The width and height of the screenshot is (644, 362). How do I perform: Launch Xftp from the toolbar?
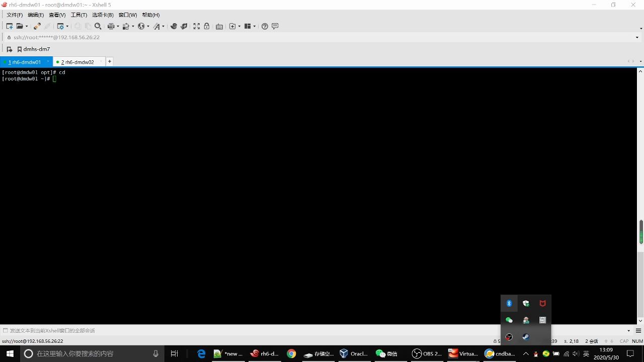(x=174, y=26)
